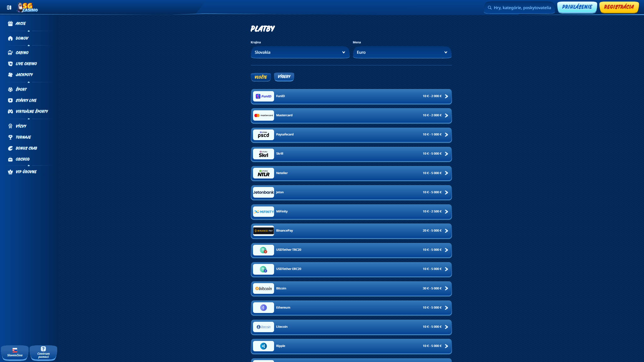The width and height of the screenshot is (644, 362).
Task: Expand the USDTether TRC20 payment option
Action: [446, 250]
